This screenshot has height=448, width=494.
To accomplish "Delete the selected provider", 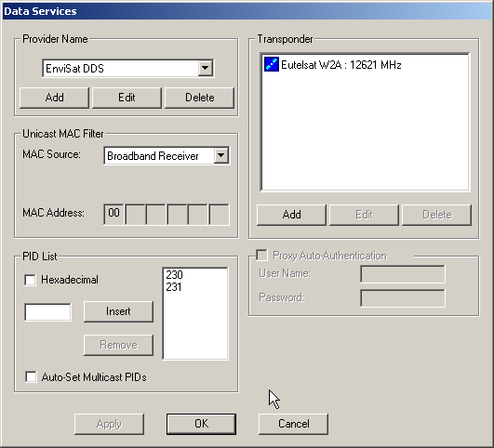I will 199,98.
